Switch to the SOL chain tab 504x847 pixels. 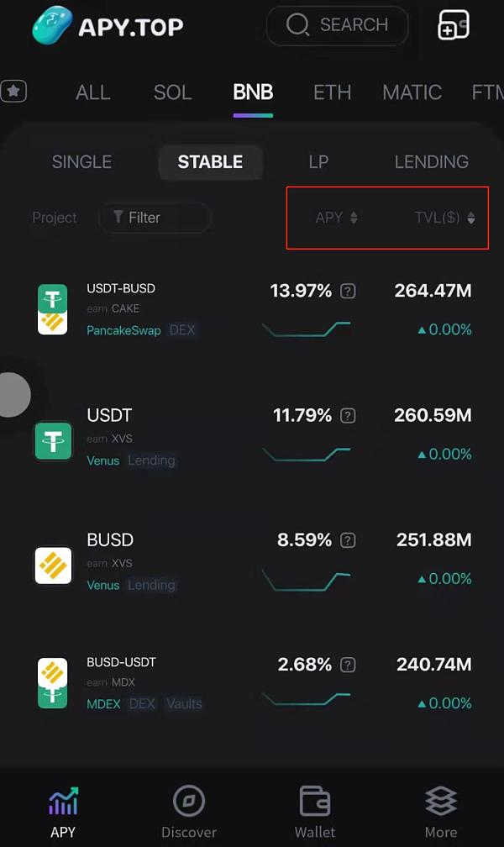click(172, 92)
